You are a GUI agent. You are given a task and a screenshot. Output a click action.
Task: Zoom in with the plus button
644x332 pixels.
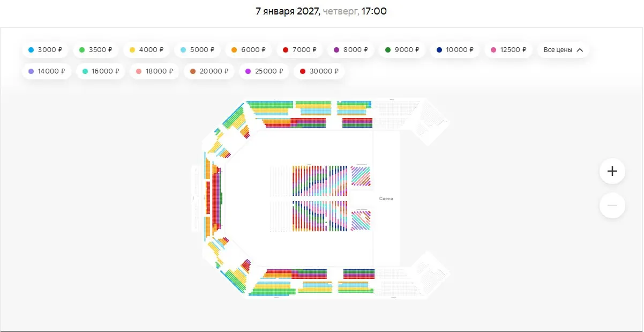click(612, 171)
